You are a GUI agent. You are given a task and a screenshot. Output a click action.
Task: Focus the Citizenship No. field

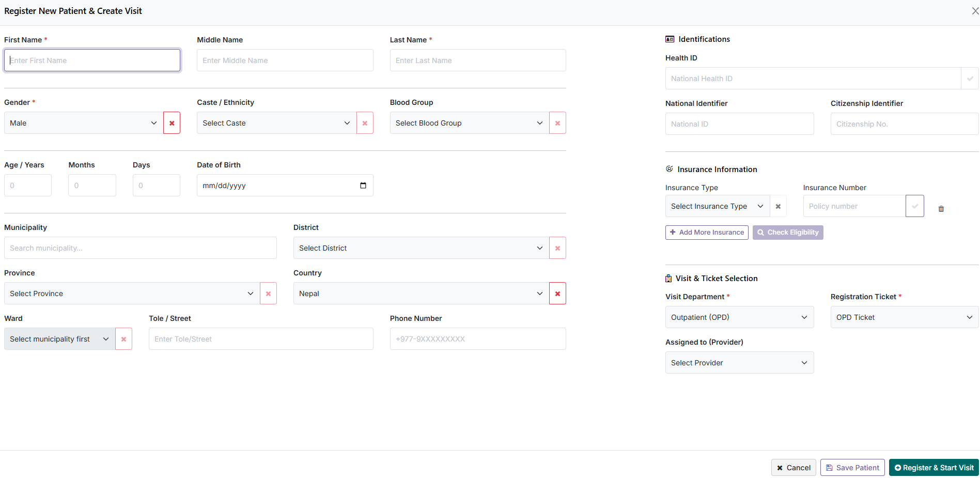point(905,124)
